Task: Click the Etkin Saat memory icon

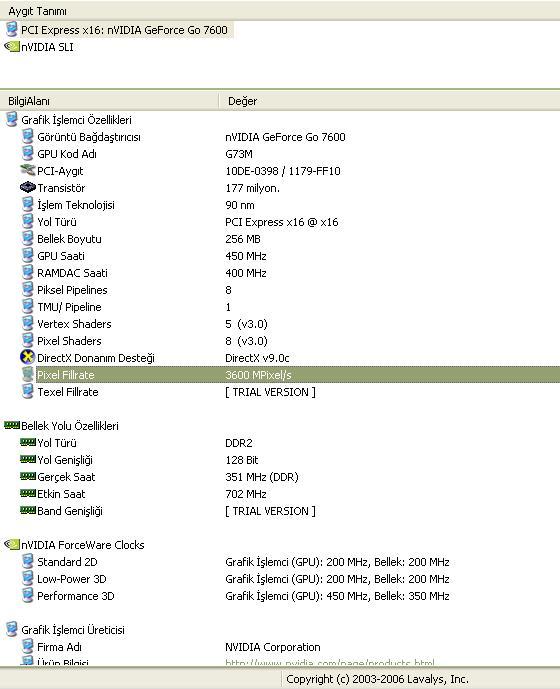Action: pos(28,493)
